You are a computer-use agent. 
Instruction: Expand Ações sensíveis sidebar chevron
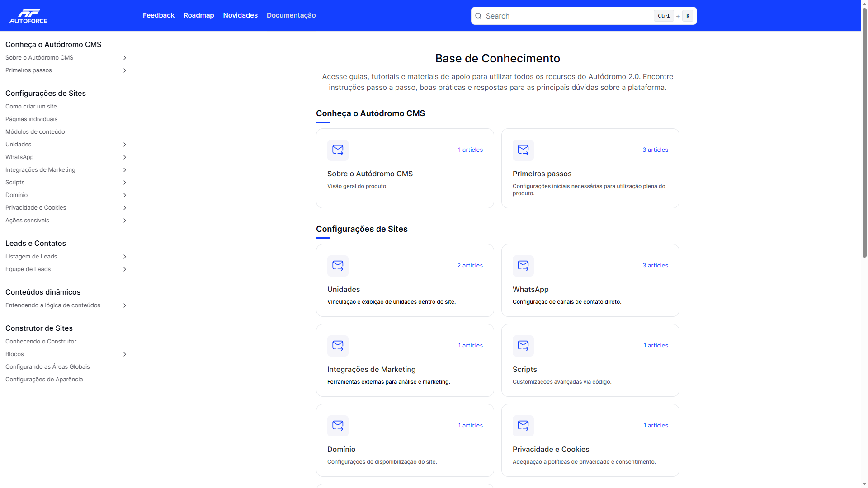click(x=125, y=221)
